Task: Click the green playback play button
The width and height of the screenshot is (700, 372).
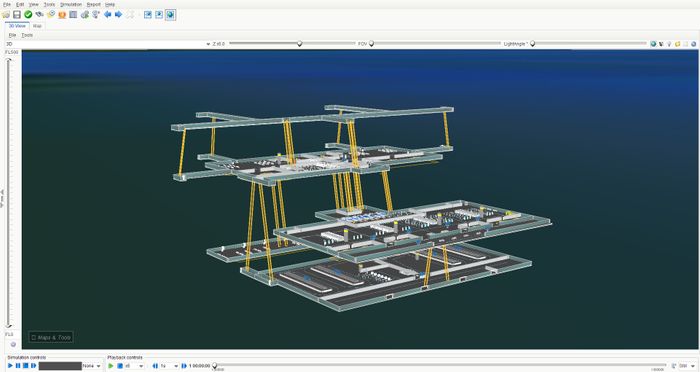Action: pos(111,366)
